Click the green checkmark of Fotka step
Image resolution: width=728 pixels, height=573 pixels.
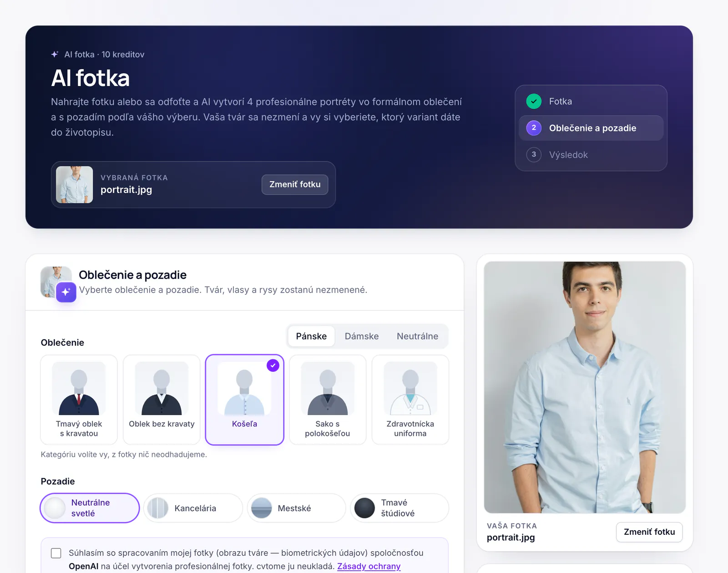tap(534, 101)
